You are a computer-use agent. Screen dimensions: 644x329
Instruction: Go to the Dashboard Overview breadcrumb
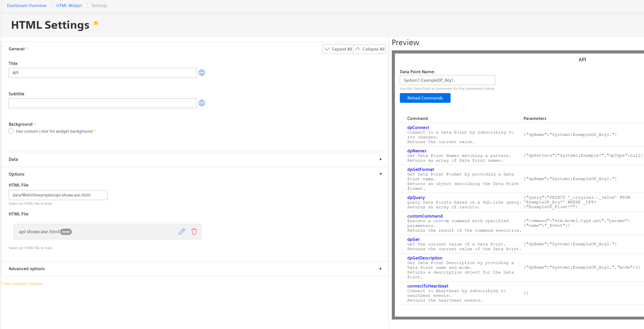coord(27,6)
